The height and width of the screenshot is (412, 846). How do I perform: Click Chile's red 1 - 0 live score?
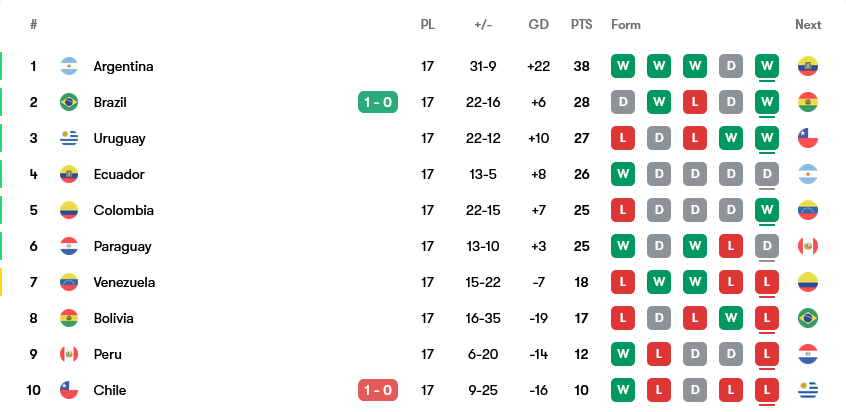coord(378,390)
